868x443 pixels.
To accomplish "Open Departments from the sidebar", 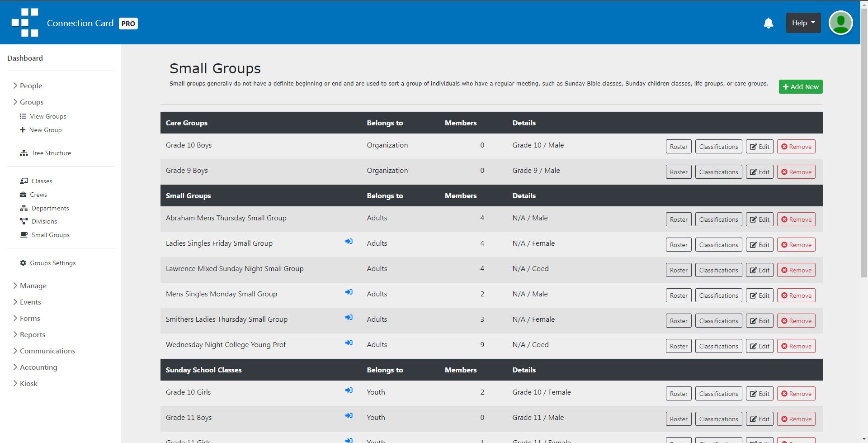I will (44, 208).
